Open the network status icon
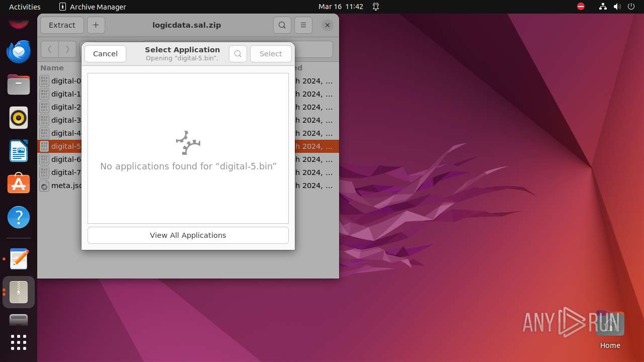Screen dimensions: 644x362 click(603, 7)
